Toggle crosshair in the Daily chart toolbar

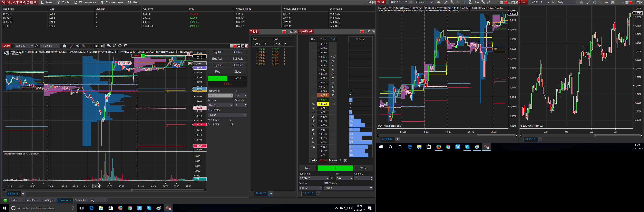(607, 2)
